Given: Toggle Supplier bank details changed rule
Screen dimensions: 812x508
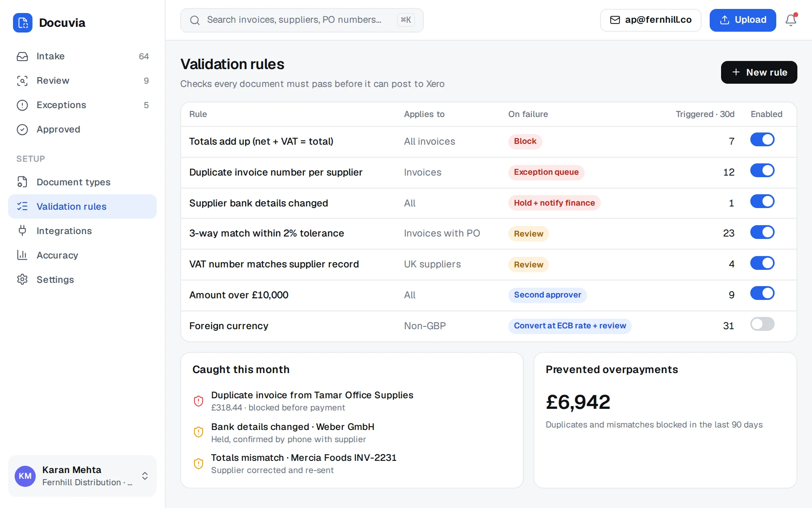Looking at the screenshot, I should click(x=762, y=202).
